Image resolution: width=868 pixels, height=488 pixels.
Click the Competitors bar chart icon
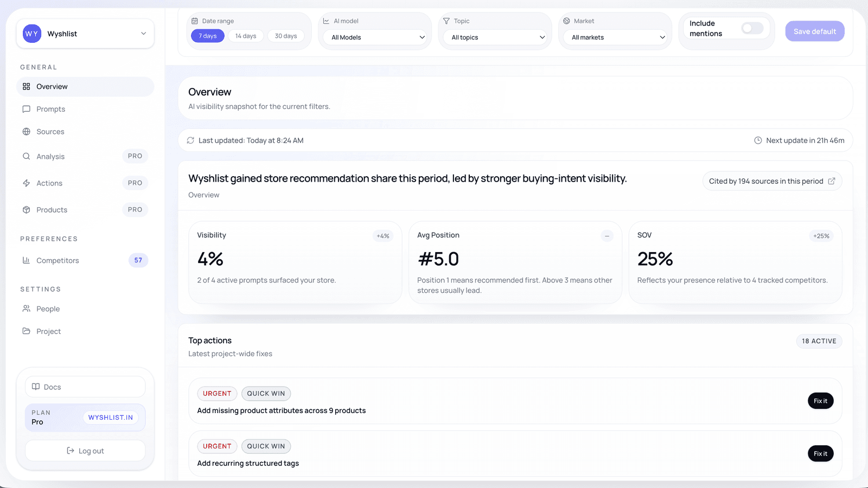[26, 260]
